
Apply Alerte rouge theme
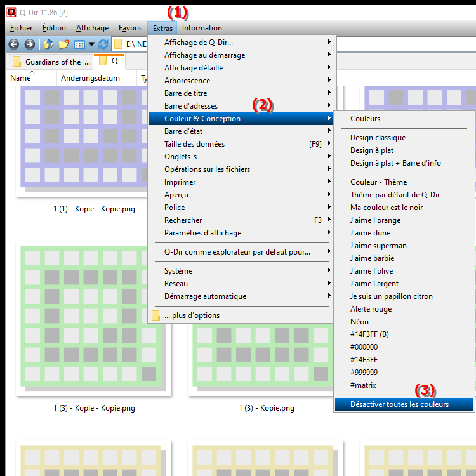[404, 309]
